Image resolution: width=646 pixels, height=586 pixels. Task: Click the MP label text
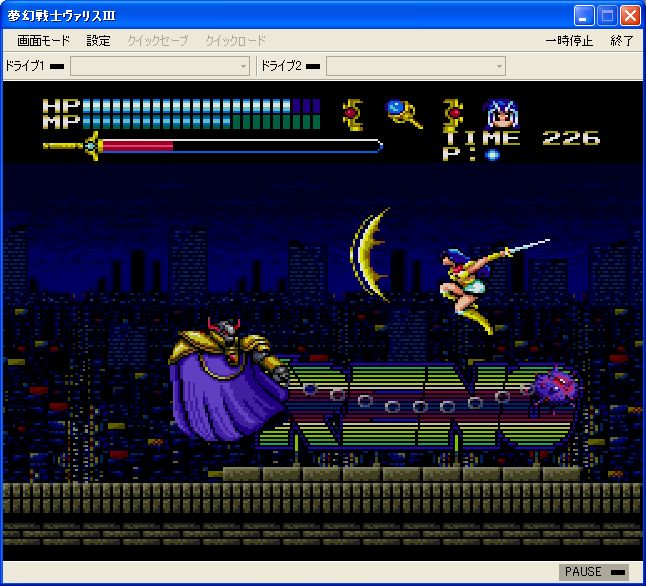tap(61, 122)
